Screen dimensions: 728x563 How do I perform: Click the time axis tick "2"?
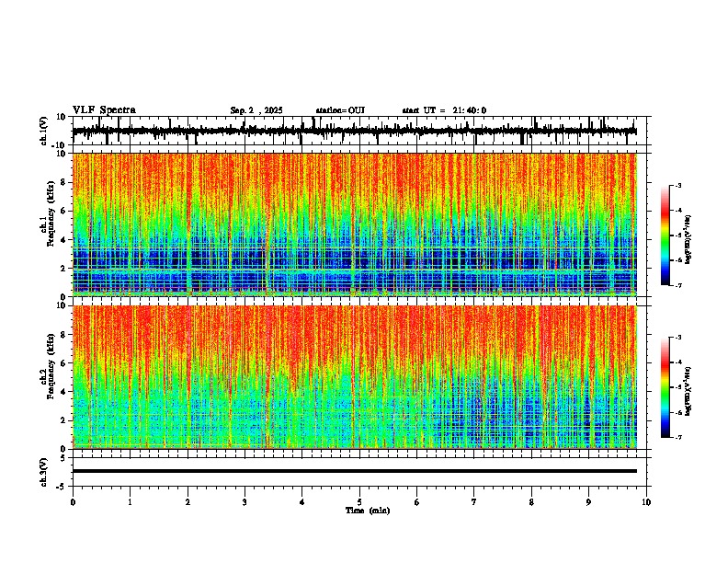(188, 502)
